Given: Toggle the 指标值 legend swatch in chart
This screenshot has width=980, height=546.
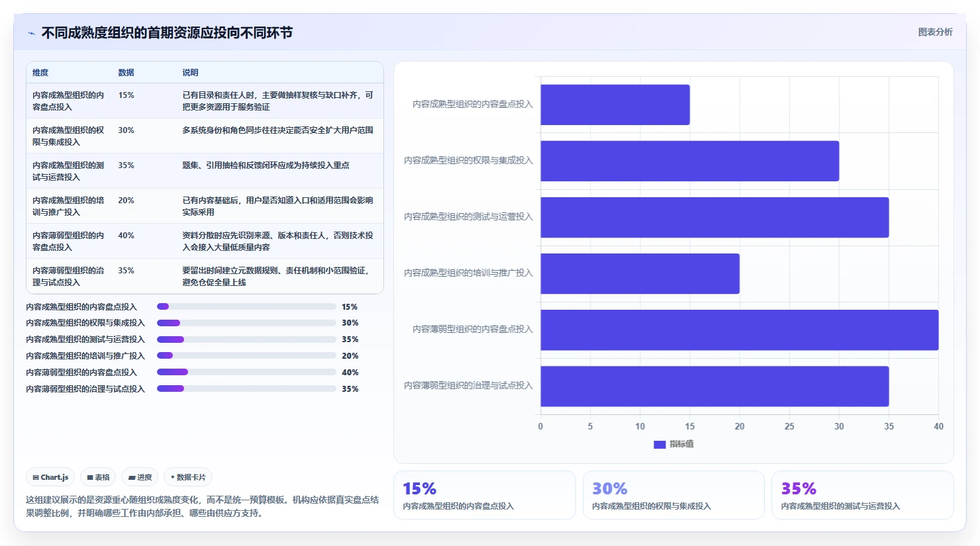Looking at the screenshot, I should pyautogui.click(x=660, y=444).
